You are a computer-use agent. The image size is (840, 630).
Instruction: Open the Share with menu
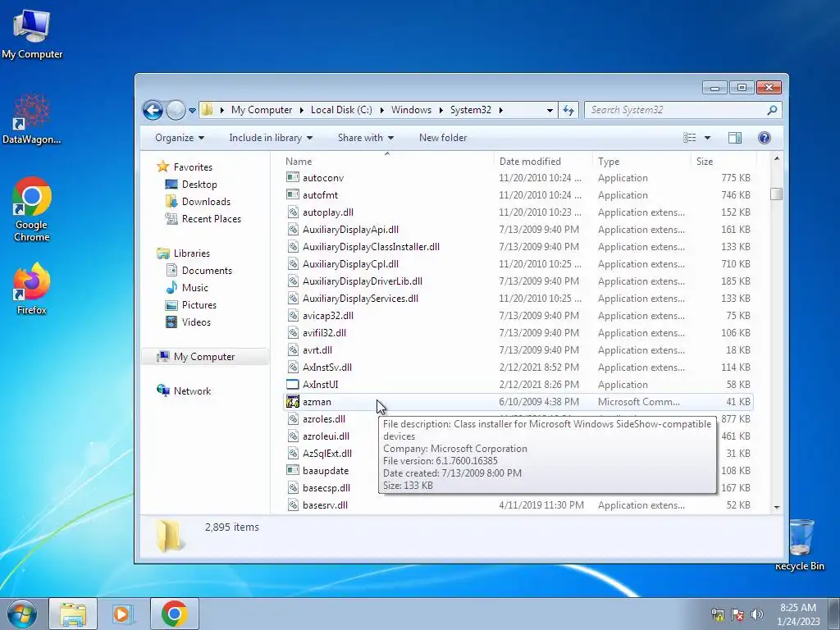(366, 138)
